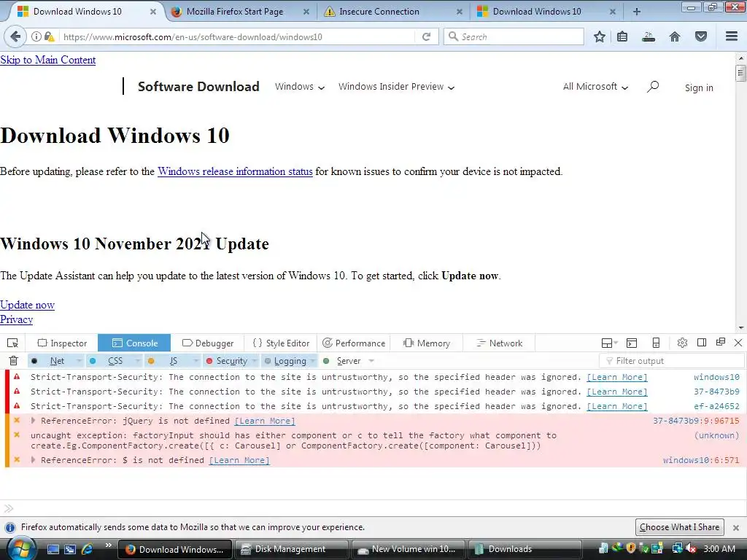The image size is (747, 560).
Task: Open Windows release information status link
Action: [235, 171]
